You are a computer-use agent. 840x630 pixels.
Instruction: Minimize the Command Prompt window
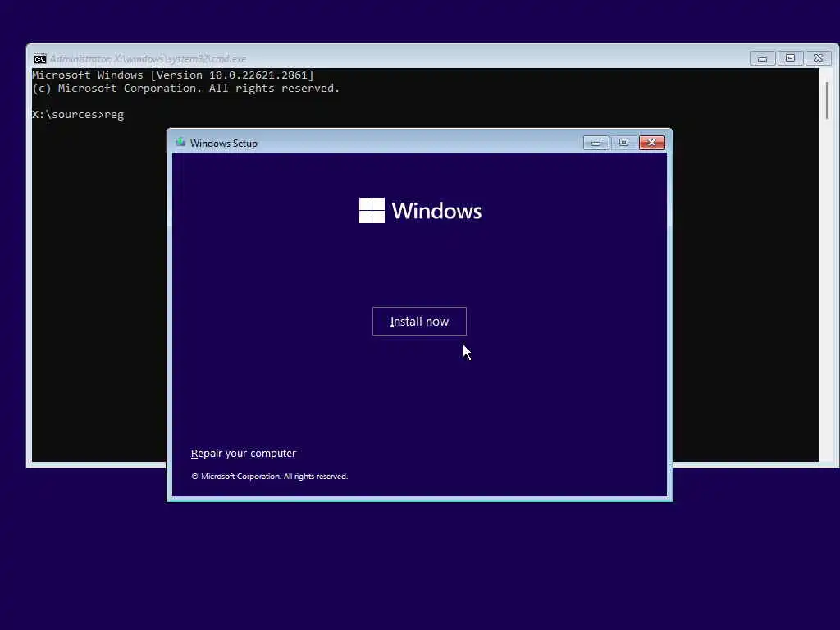pyautogui.click(x=762, y=58)
